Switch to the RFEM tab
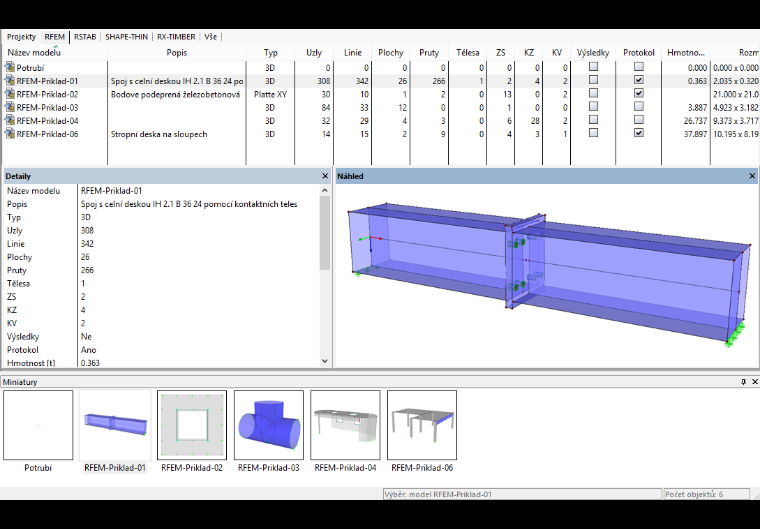The height and width of the screenshot is (529, 760). tap(54, 37)
